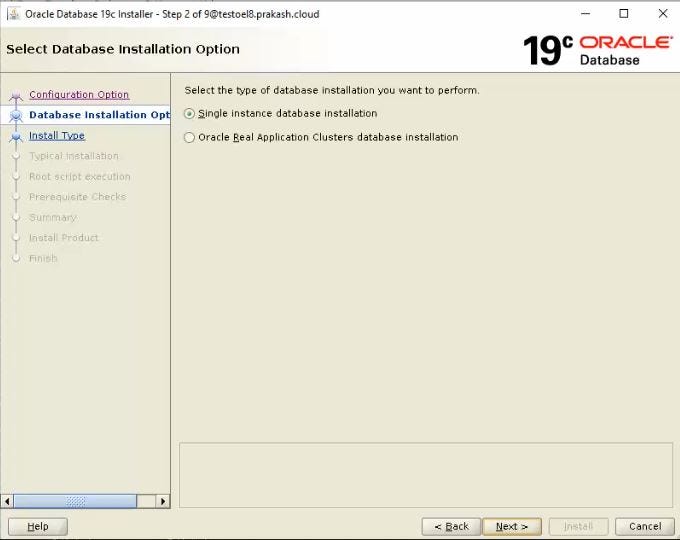
Task: Click the Next button
Action: tap(512, 527)
